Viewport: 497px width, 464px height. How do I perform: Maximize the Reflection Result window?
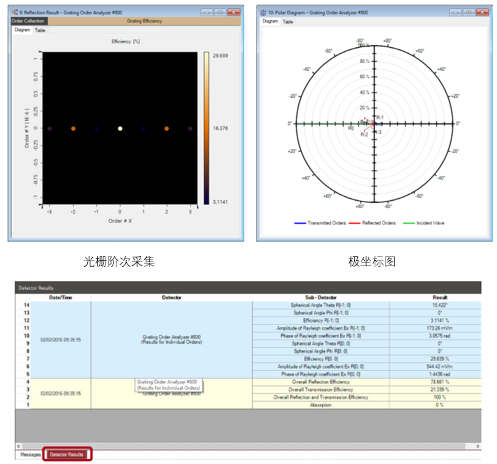coord(220,12)
